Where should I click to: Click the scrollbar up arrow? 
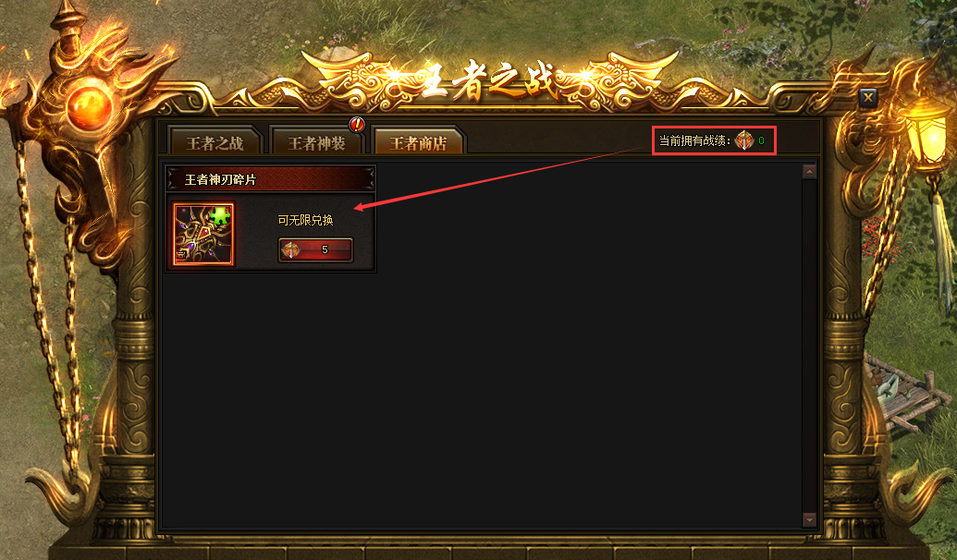[809, 172]
